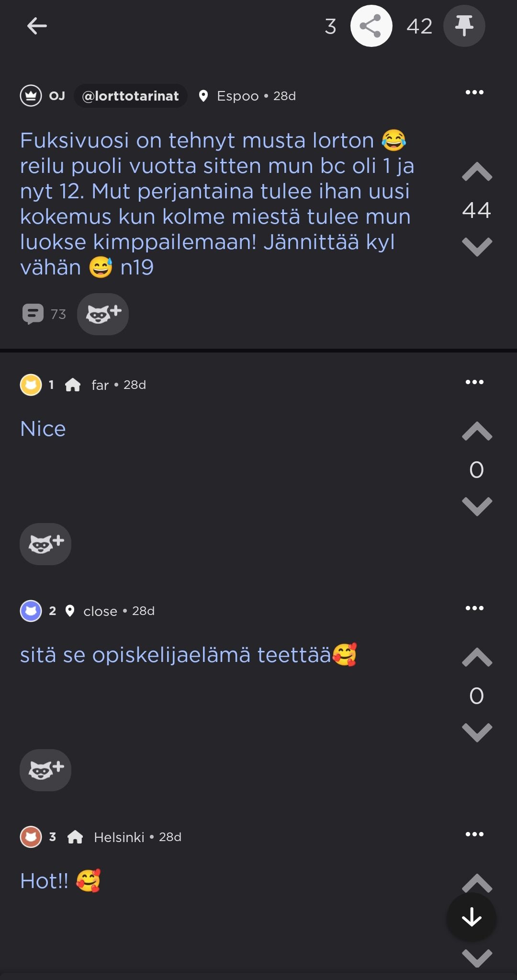517x980 pixels.
Task: Downvote the "Nice" reply
Action: pyautogui.click(x=477, y=506)
